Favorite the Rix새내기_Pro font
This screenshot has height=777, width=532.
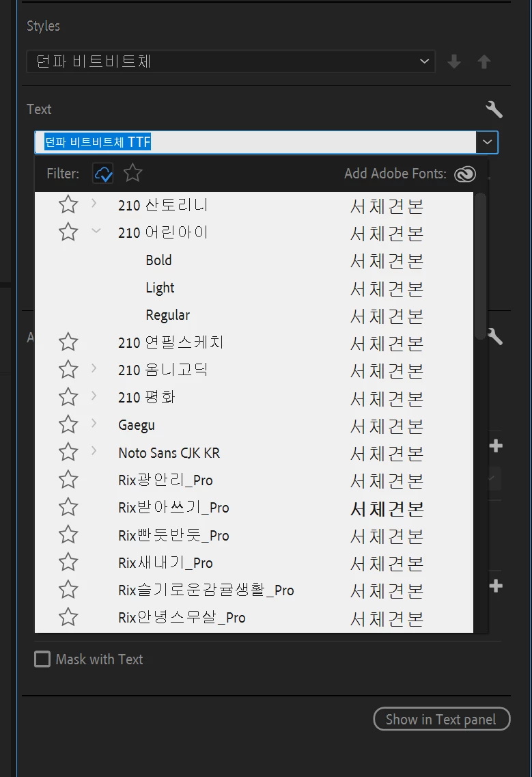(x=68, y=562)
